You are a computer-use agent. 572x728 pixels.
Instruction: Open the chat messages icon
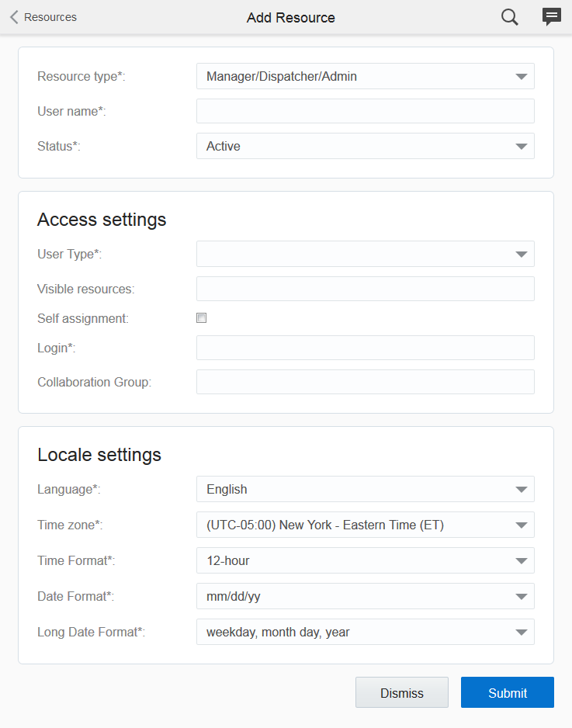coord(552,17)
